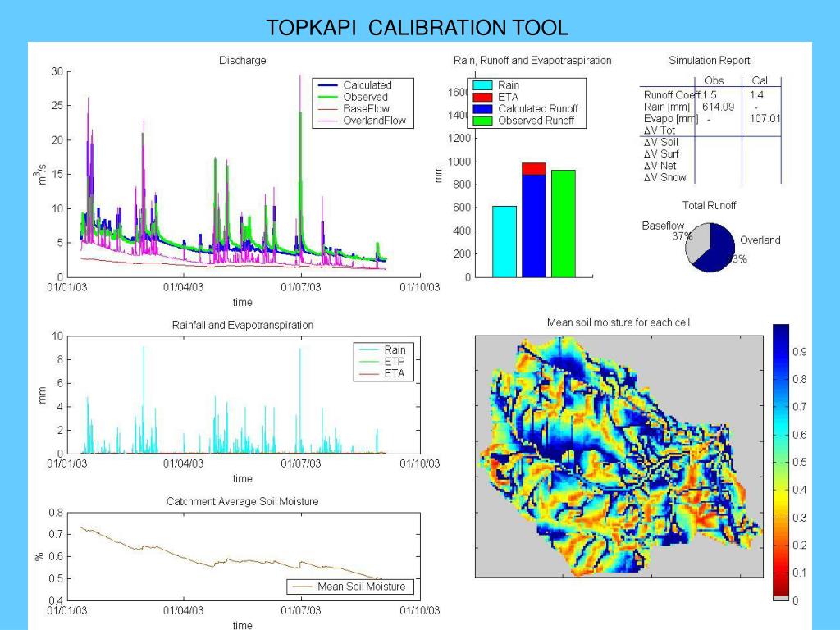Click the green Observed Runoff bar
The height and width of the screenshot is (630, 840).
click(563, 223)
